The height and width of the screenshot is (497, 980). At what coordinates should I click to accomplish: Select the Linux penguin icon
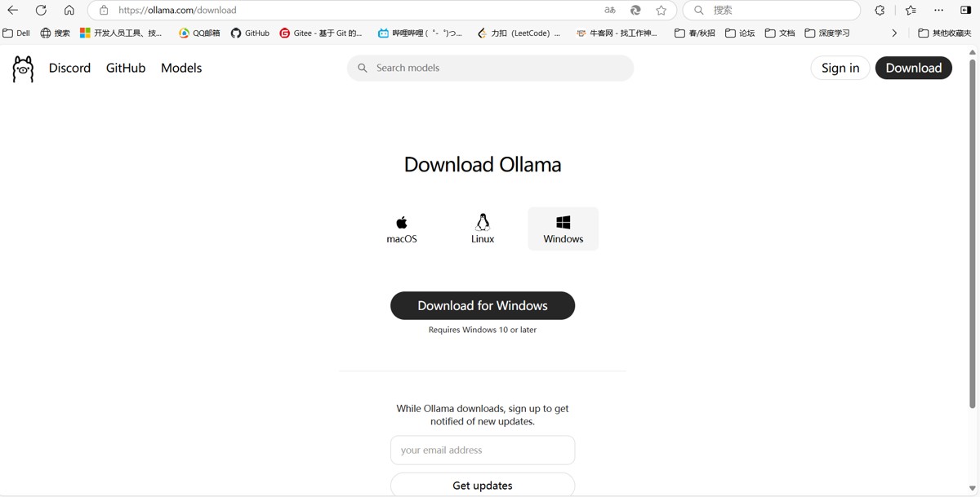483,222
